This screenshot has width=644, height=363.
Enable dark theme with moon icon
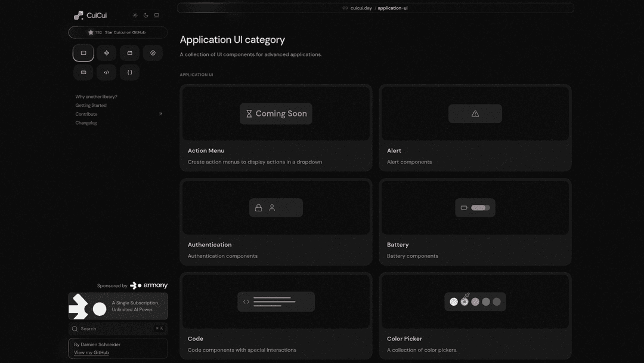coord(146,16)
